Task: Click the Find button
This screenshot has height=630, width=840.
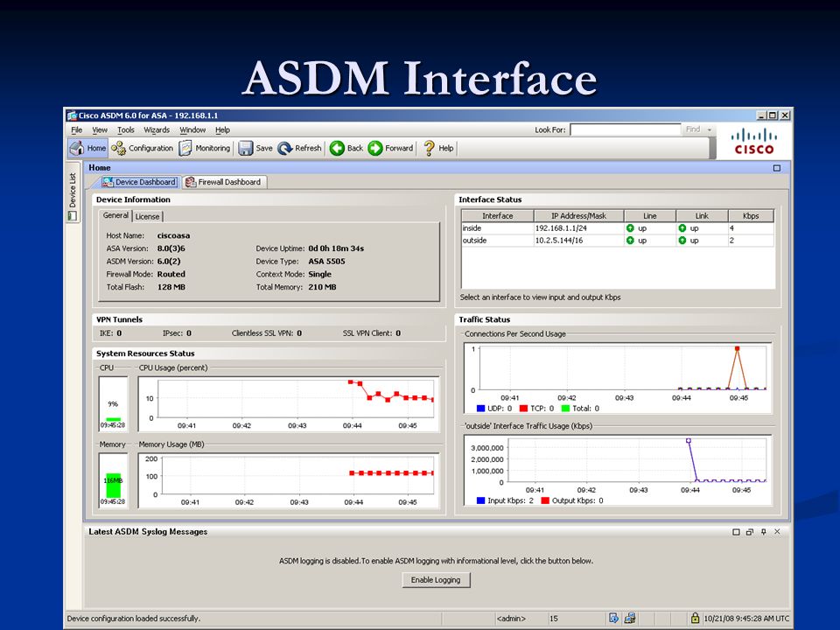Action: tap(693, 129)
